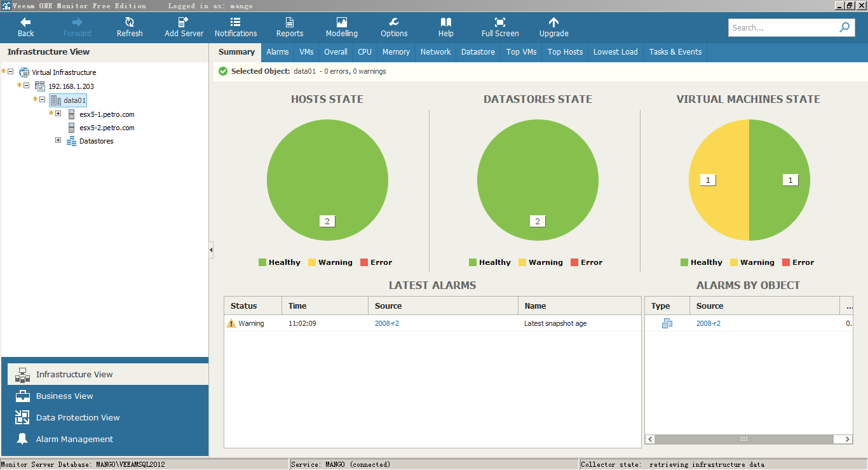Sort Latest Alarms by Status column
The image size is (868, 470).
point(253,305)
